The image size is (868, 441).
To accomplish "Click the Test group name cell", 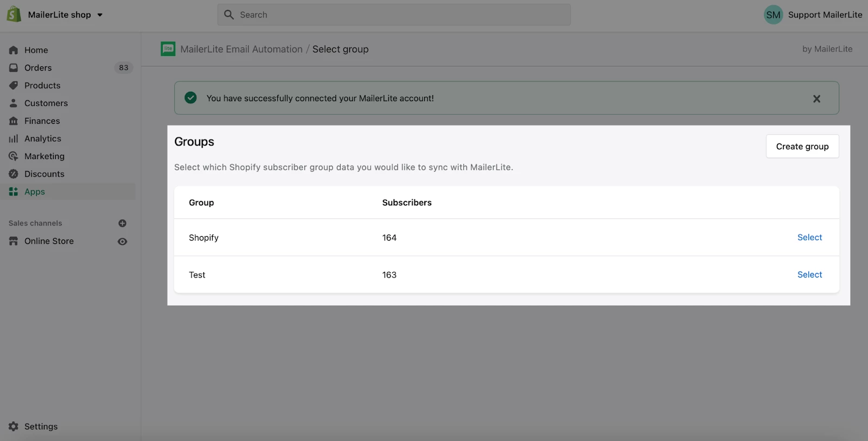I will (x=197, y=275).
